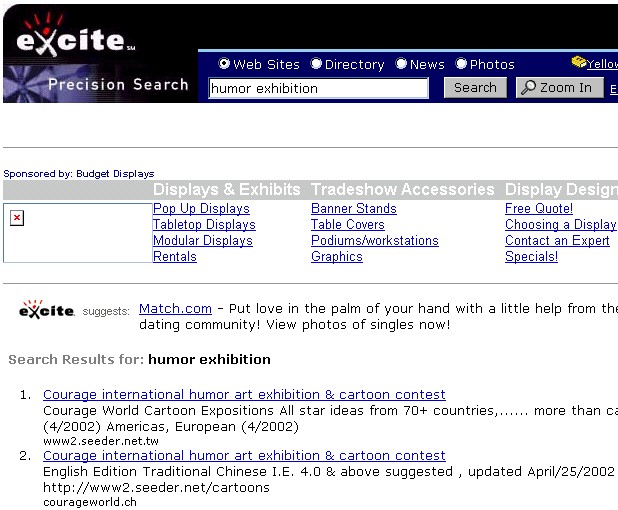Click the Tradeshow Accessories column header
This screenshot has width=618, height=510.
(403, 190)
